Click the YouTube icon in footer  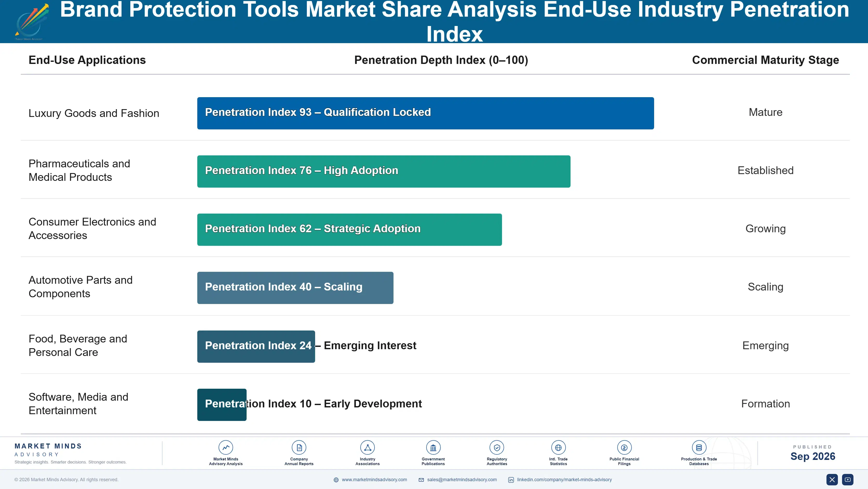point(847,480)
